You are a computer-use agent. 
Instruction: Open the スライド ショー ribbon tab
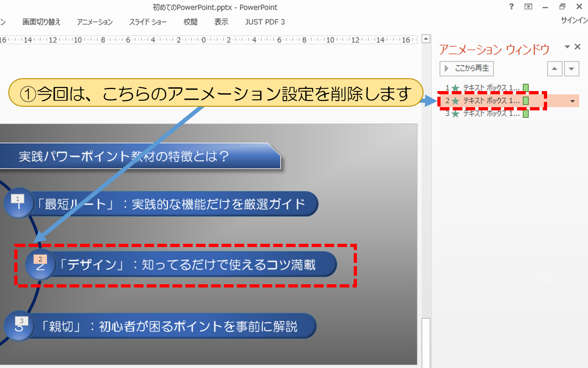tap(148, 22)
